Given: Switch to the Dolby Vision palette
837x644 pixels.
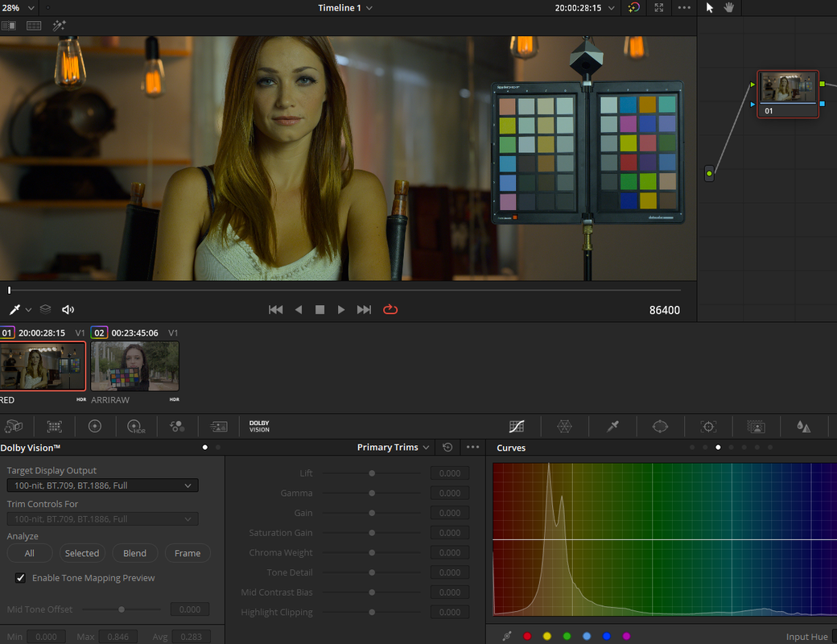Looking at the screenshot, I should tap(259, 426).
